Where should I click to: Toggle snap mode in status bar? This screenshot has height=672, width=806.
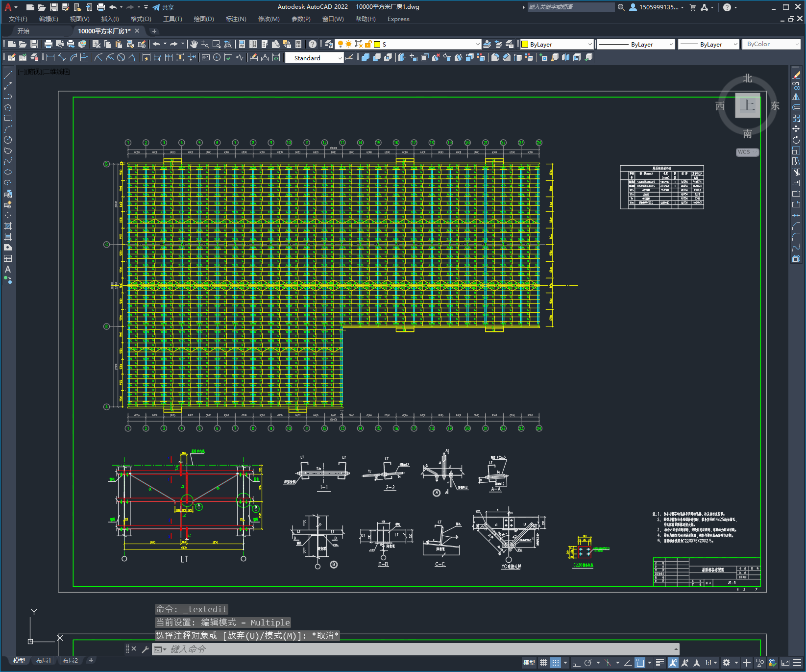(555, 663)
